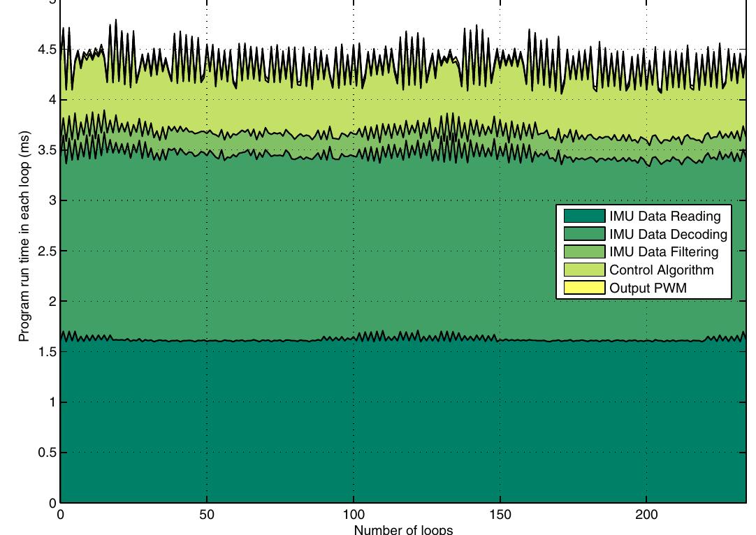Pick the Control Algorithm legend color swatch
The height and width of the screenshot is (535, 756).
click(584, 270)
